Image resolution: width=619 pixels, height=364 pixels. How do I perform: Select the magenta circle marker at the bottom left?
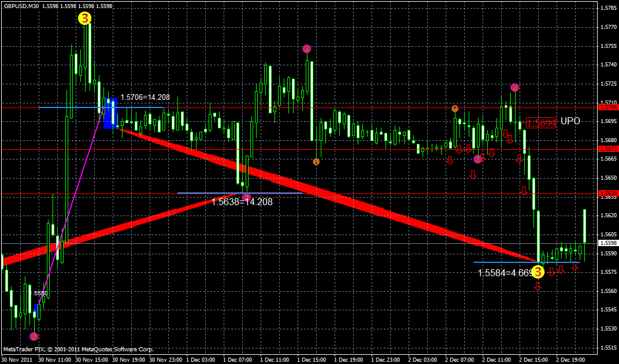pyautogui.click(x=33, y=335)
